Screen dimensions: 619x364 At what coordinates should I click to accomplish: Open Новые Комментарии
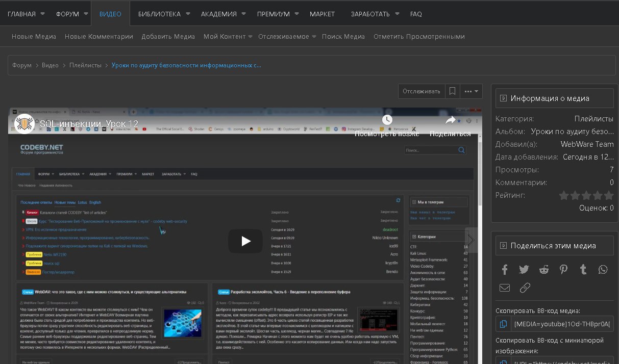coord(99,37)
